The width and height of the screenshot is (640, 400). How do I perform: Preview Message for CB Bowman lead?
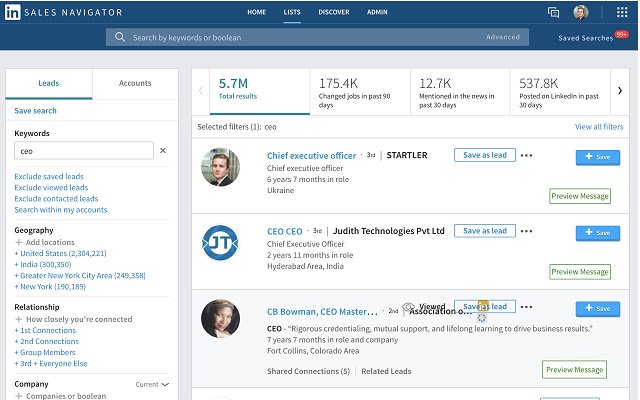pyautogui.click(x=574, y=369)
